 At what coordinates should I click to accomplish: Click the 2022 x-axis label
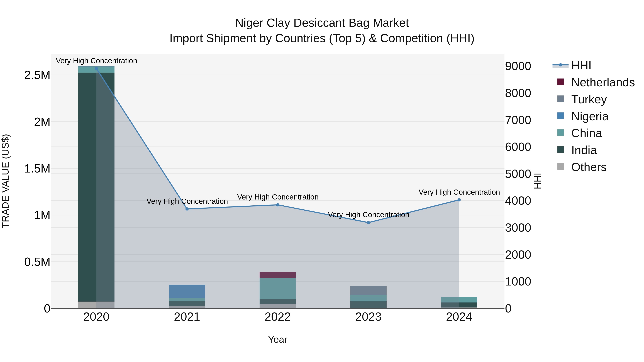[277, 317]
